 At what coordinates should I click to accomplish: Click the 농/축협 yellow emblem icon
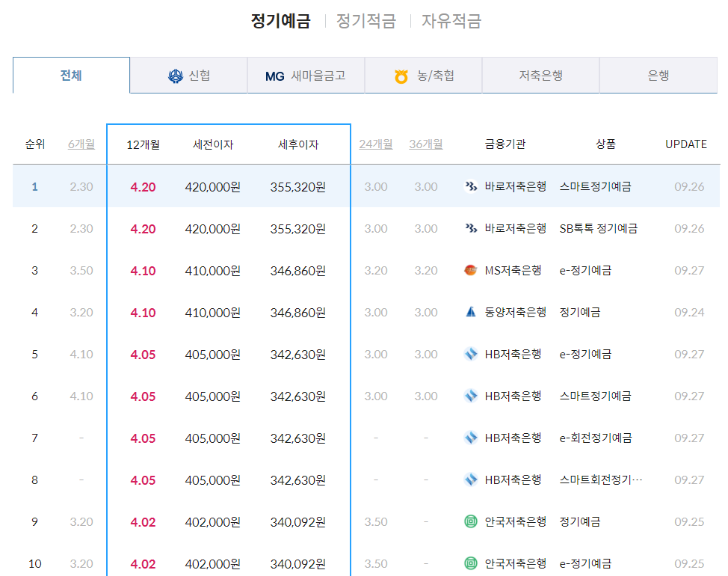(401, 76)
